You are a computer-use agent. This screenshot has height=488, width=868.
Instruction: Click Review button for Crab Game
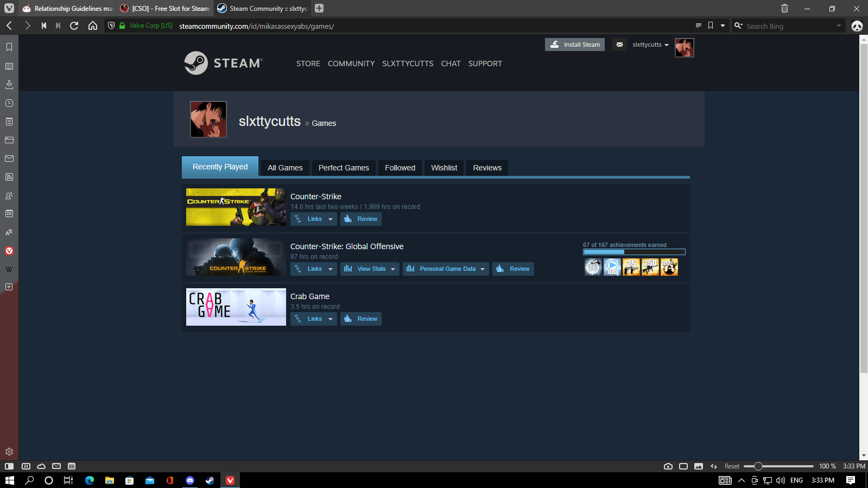[361, 319]
